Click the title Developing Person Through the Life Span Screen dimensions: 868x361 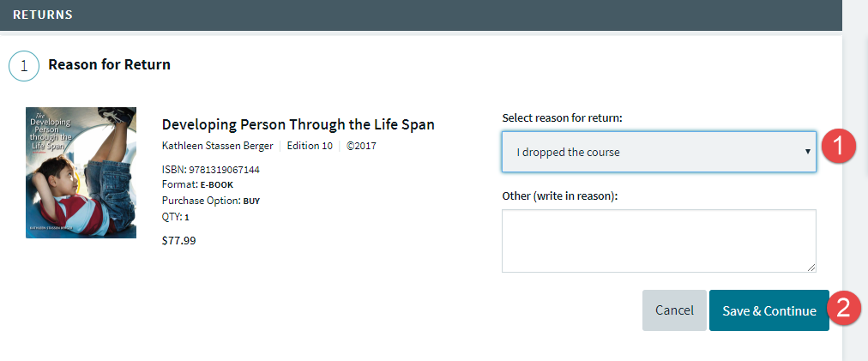pos(298,124)
